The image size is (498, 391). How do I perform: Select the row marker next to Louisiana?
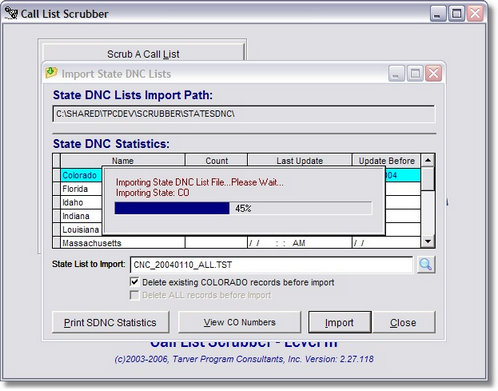[x=56, y=230]
